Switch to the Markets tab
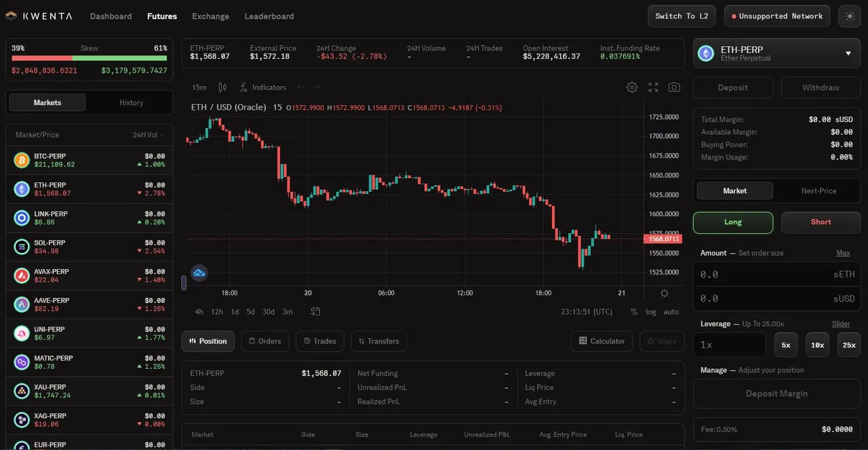Viewport: 868px width, 450px height. click(x=47, y=102)
